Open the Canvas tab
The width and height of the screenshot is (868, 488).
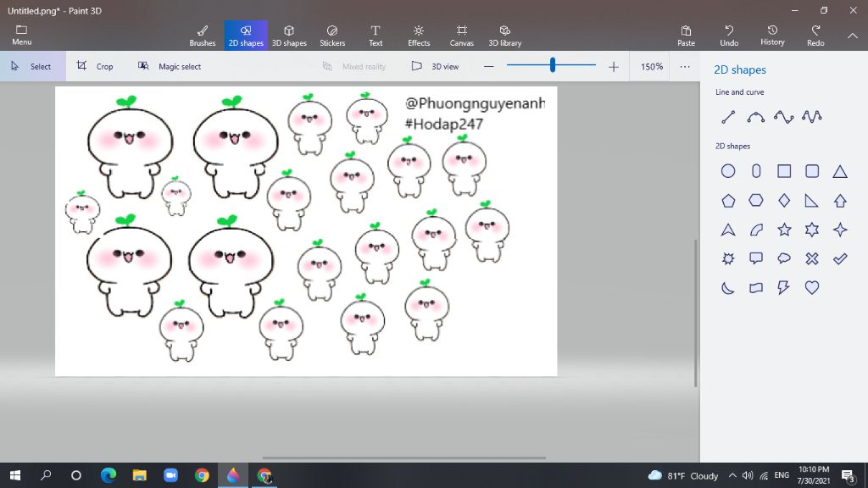pos(462,36)
